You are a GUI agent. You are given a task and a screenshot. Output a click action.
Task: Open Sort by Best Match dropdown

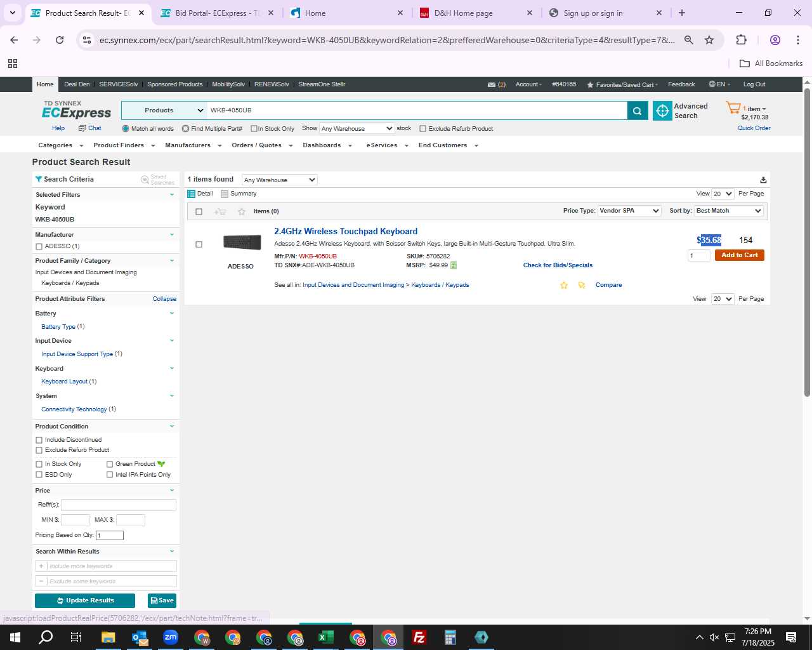728,211
